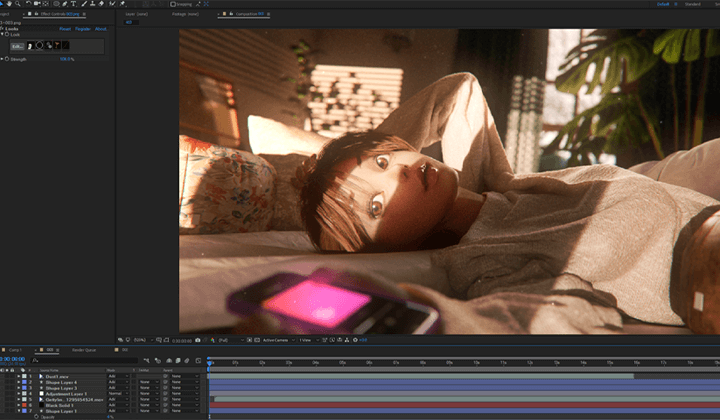Viewport: 720px width, 420px height.
Task: Toggle Strength stopwatch in Effect Controls
Action: click(7, 59)
